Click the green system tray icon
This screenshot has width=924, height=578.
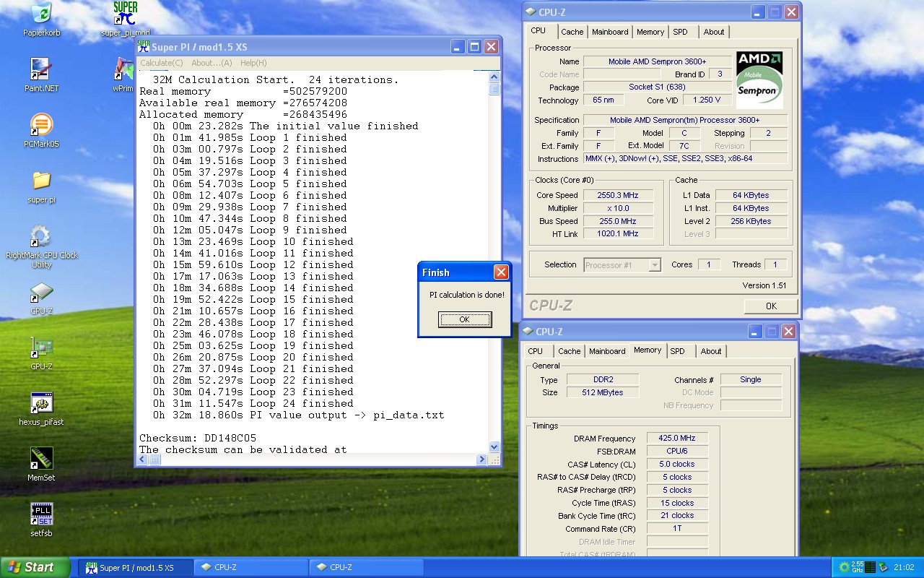click(x=843, y=567)
